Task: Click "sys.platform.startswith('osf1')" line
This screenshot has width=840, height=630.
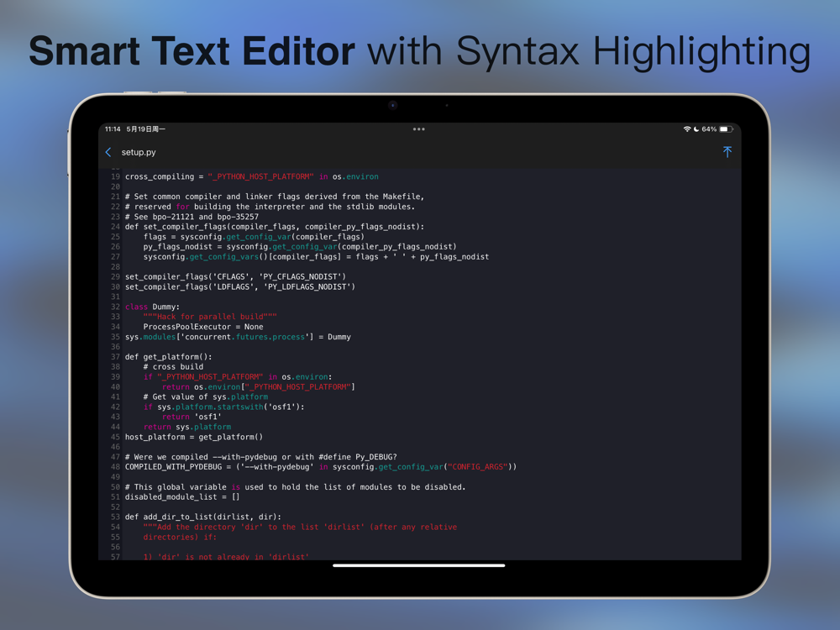Action: pos(224,407)
